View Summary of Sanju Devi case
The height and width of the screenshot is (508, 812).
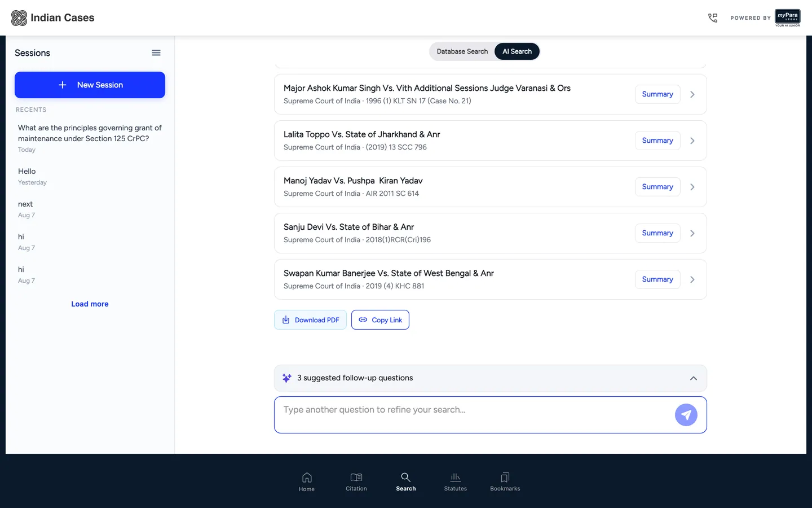click(x=657, y=233)
